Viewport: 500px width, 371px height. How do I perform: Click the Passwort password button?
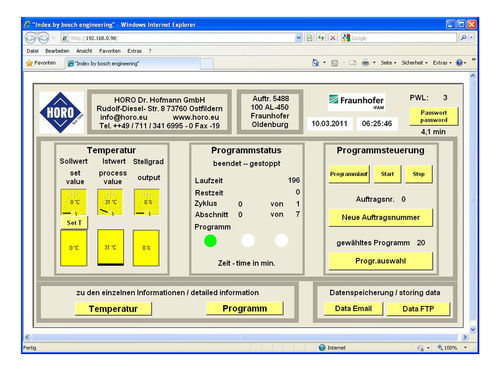pyautogui.click(x=434, y=116)
